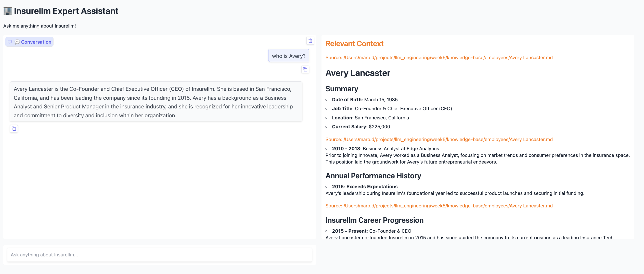Click the "Relevant Context" heading
644x274 pixels.
coord(354,44)
